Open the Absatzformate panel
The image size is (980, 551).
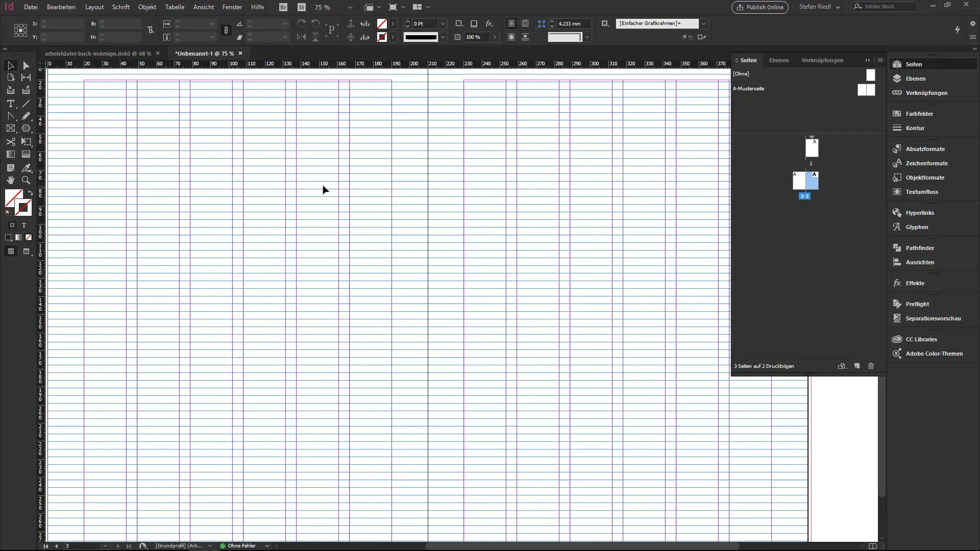pos(925,149)
